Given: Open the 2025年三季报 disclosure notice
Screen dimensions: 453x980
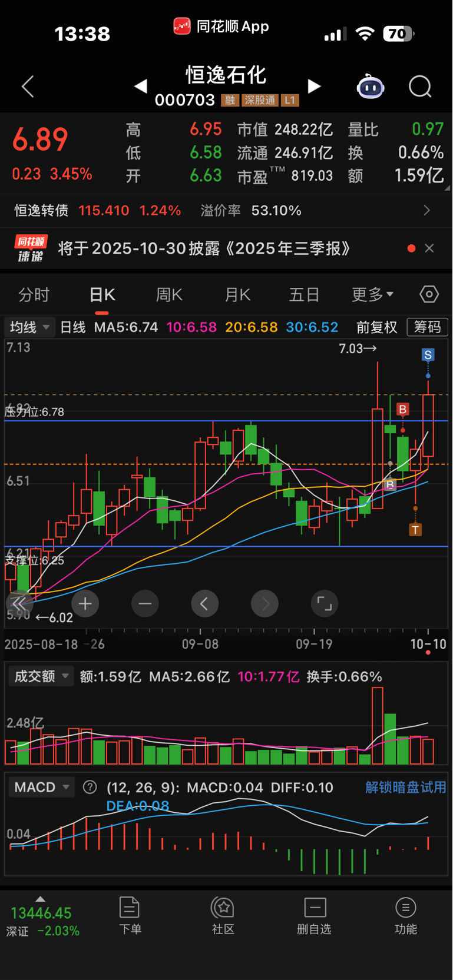Looking at the screenshot, I should 204,248.
